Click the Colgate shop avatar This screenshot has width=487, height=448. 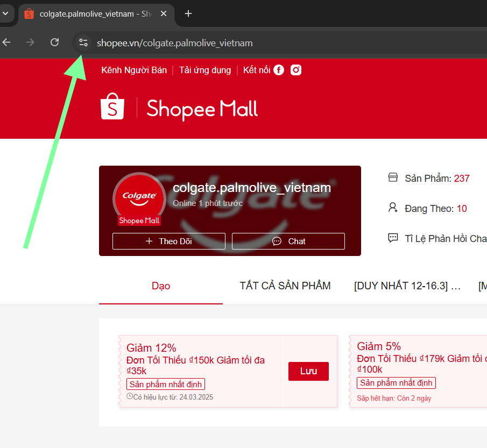pyautogui.click(x=139, y=197)
